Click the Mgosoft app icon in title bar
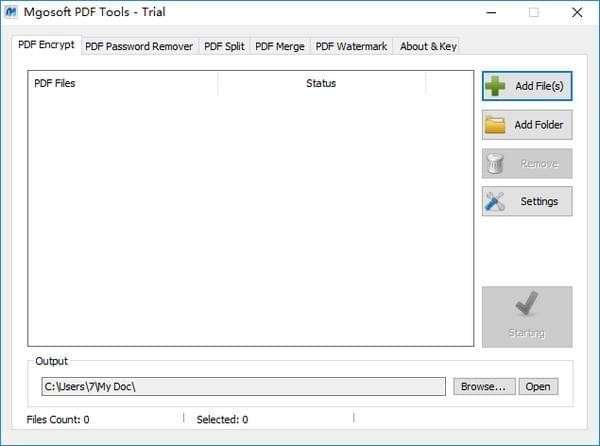This screenshot has height=446, width=600. click(11, 12)
